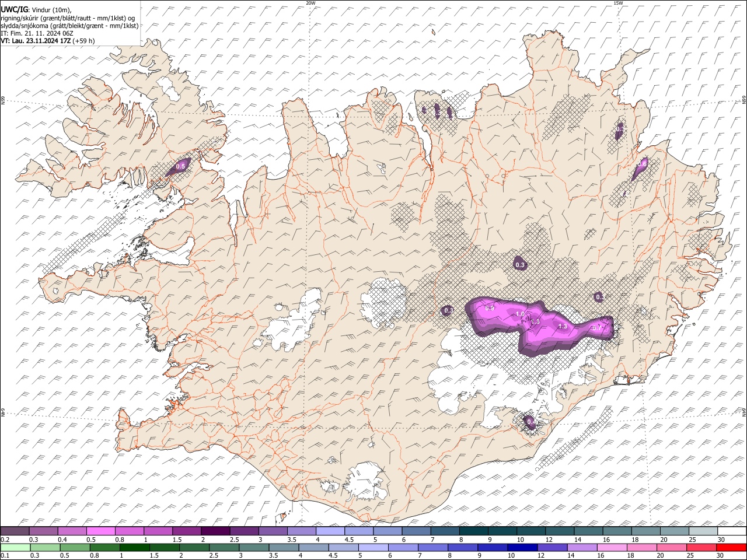The image size is (747, 560).
Task: Click the 'UWC/IG: Vindur (10m)' title line
Action: pos(36,10)
